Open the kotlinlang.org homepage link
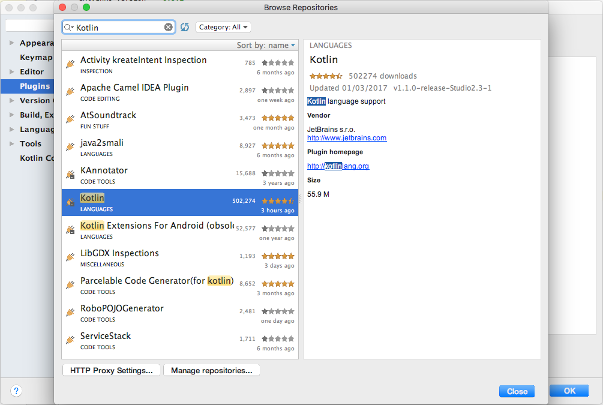Viewport: 603px width, 405px height. click(338, 166)
